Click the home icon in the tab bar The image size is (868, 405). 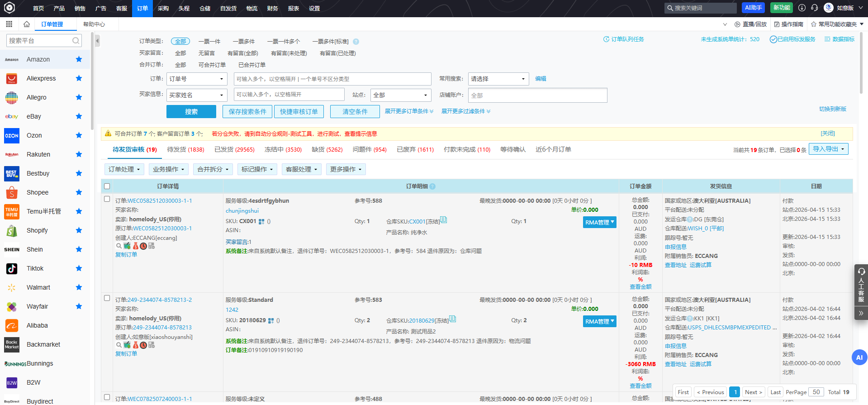[x=27, y=24]
